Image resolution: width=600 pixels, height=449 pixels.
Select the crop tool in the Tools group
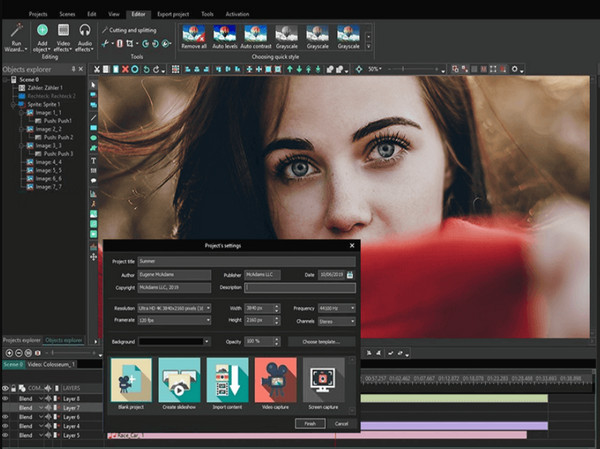pos(130,44)
